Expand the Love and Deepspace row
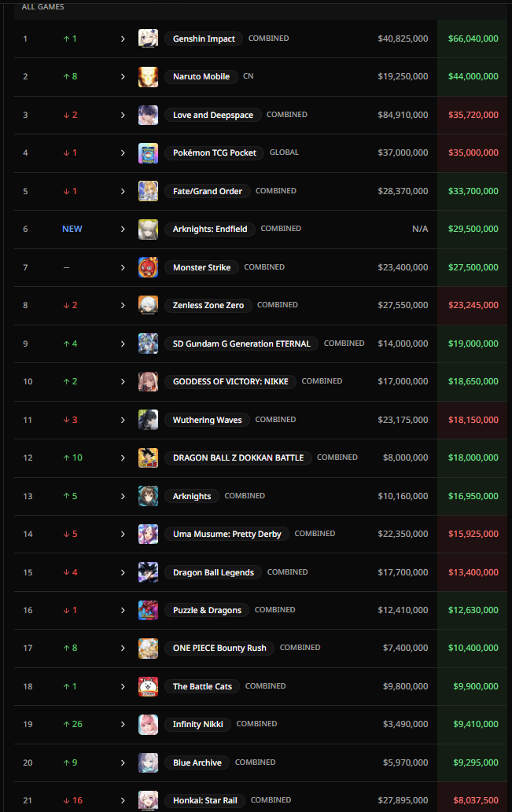 (x=123, y=115)
